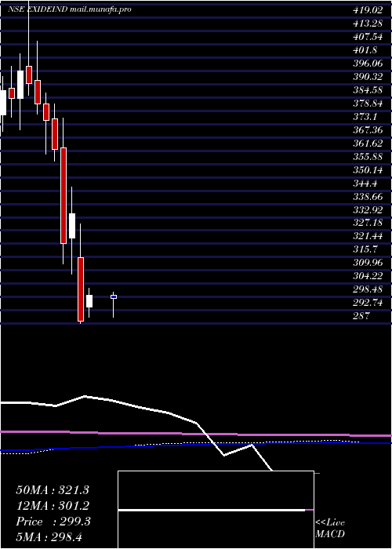Click the 12MA : 301.2 readout

pyautogui.click(x=53, y=506)
